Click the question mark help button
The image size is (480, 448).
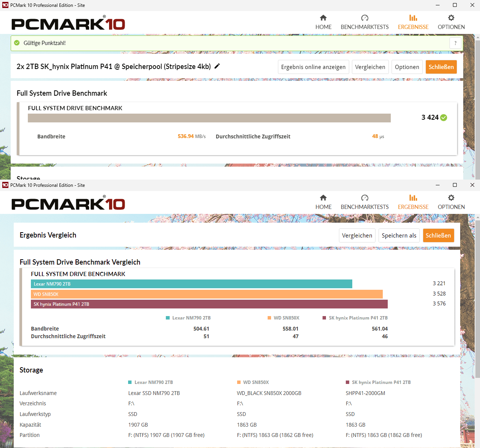pyautogui.click(x=455, y=43)
